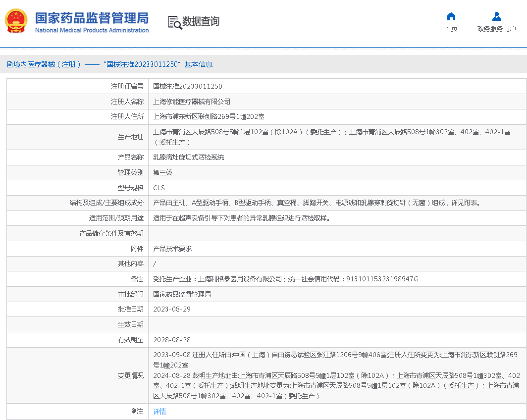Click the 数据查询 heading text
The height and width of the screenshot is (420, 527).
pyautogui.click(x=201, y=22)
